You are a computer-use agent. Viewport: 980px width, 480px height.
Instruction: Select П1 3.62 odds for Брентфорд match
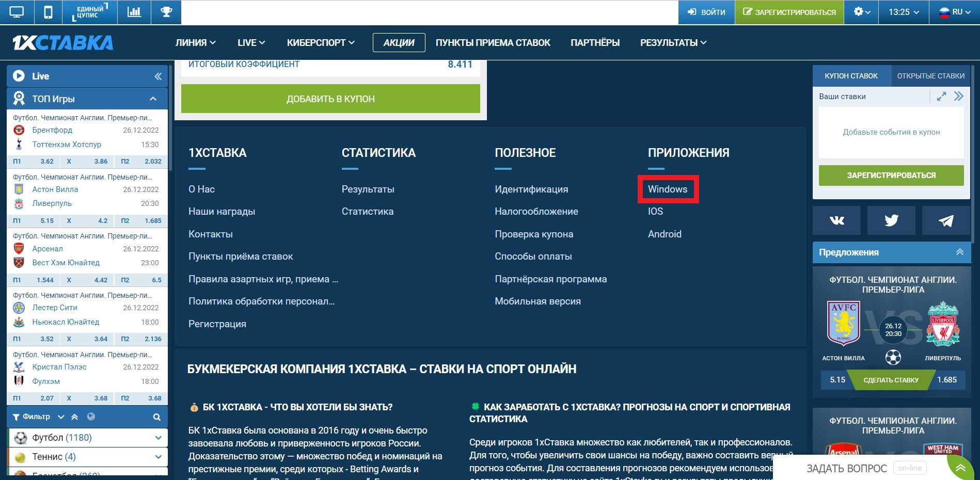point(34,162)
